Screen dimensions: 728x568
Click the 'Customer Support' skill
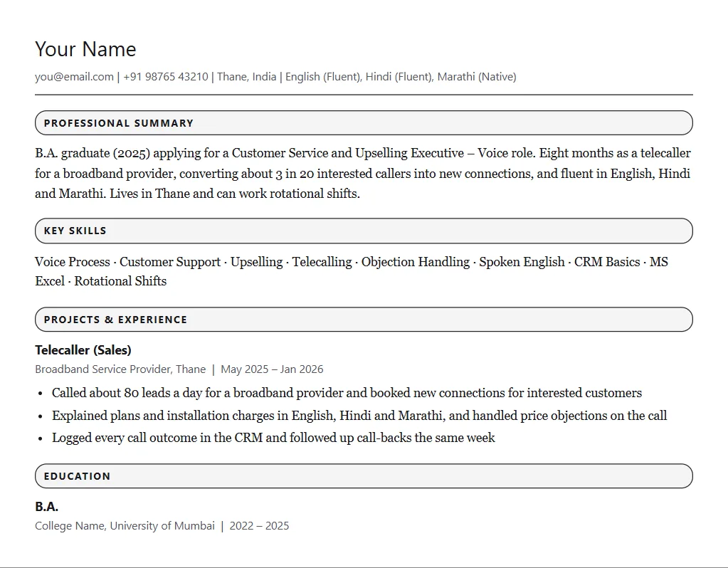tap(170, 262)
